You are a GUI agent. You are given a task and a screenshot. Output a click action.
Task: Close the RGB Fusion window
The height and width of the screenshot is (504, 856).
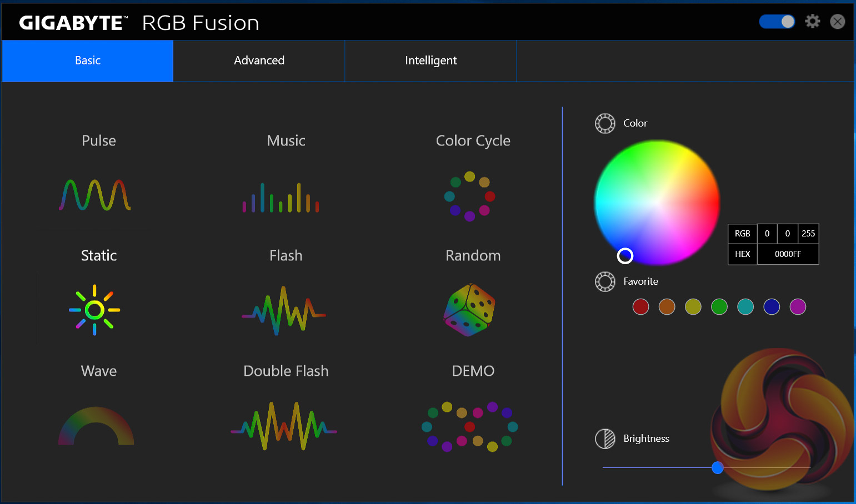838,22
